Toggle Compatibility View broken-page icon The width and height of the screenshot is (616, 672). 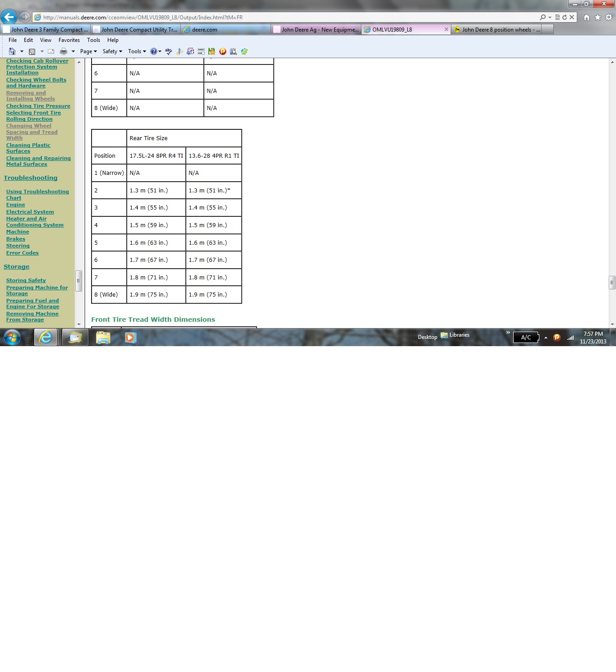pyautogui.click(x=557, y=17)
